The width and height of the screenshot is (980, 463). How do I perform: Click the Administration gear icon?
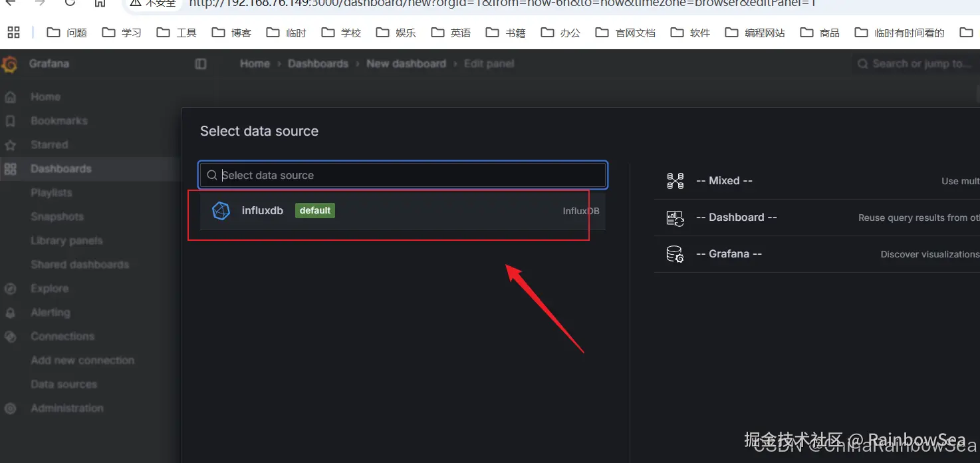coord(10,408)
